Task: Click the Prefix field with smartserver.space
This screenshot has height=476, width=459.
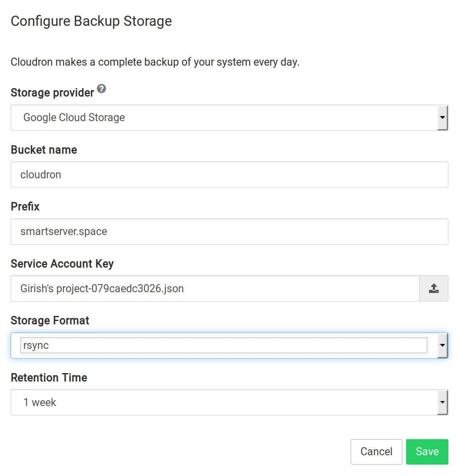Action: (229, 232)
